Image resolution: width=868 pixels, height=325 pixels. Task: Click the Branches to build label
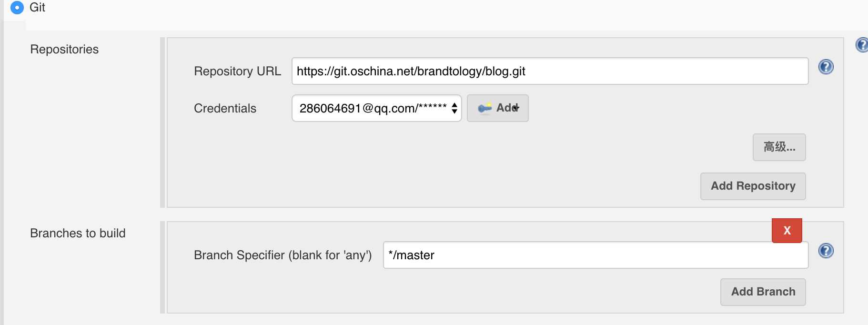(78, 233)
